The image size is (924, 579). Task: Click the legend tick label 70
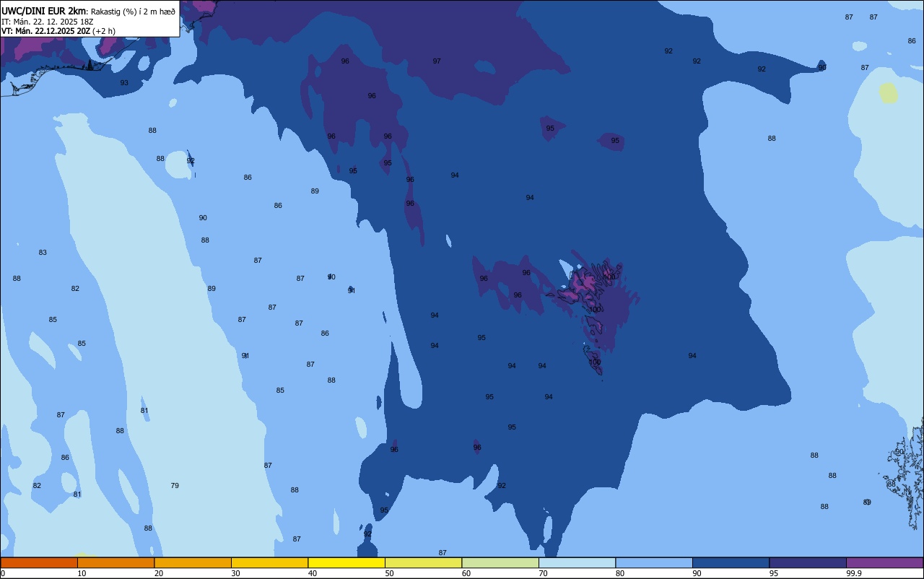click(543, 573)
